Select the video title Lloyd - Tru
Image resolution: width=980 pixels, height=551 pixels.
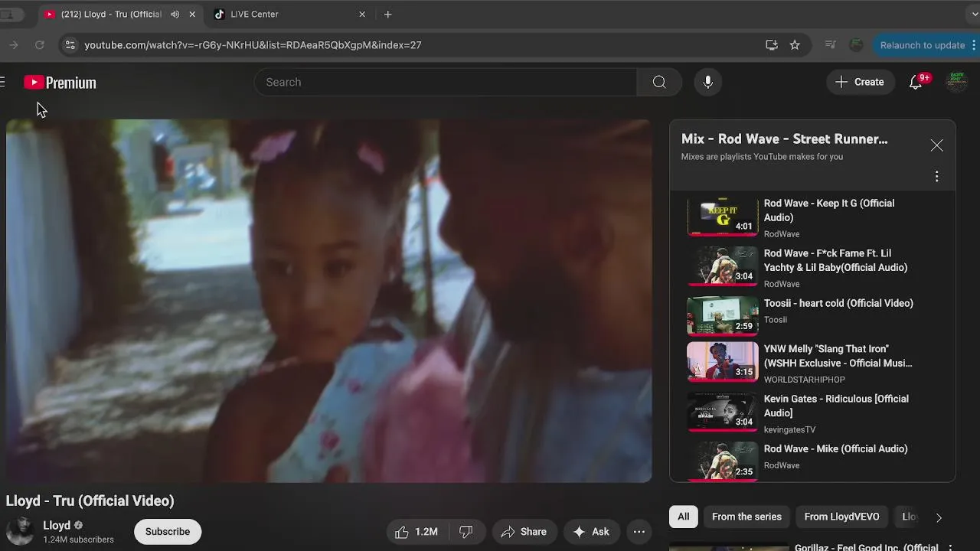click(90, 500)
